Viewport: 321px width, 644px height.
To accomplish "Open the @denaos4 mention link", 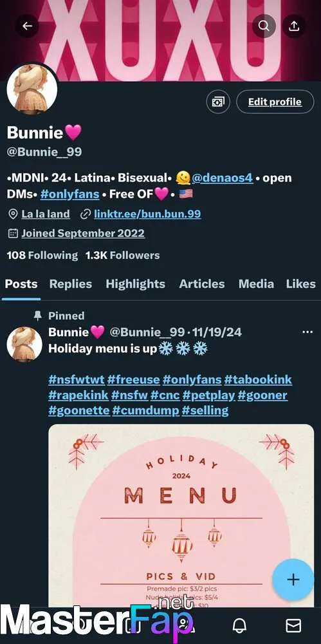I will [x=223, y=178].
